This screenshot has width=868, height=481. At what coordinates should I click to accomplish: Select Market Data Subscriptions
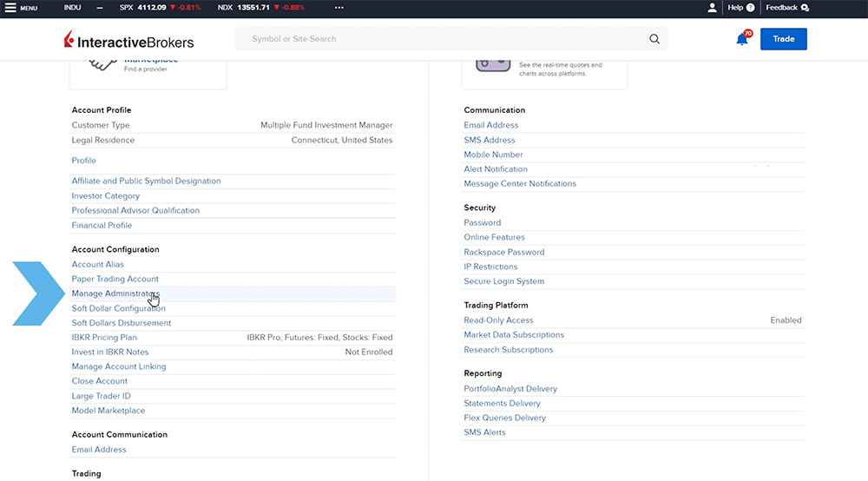pos(514,335)
